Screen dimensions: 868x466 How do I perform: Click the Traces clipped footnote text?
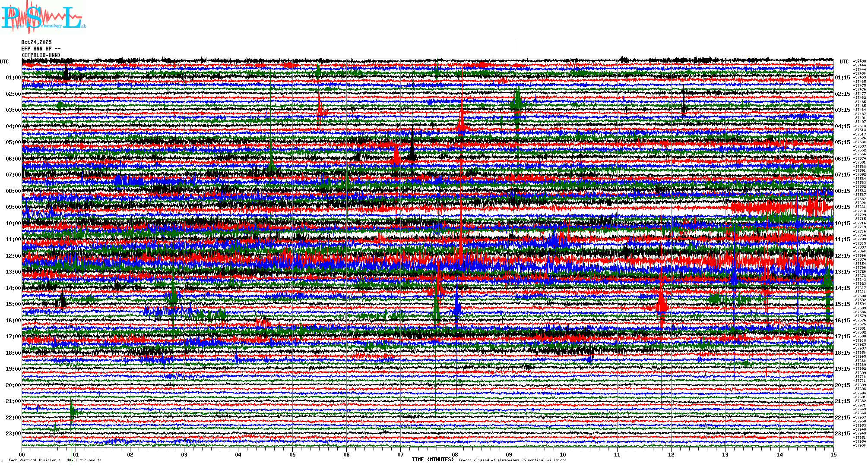(512, 460)
